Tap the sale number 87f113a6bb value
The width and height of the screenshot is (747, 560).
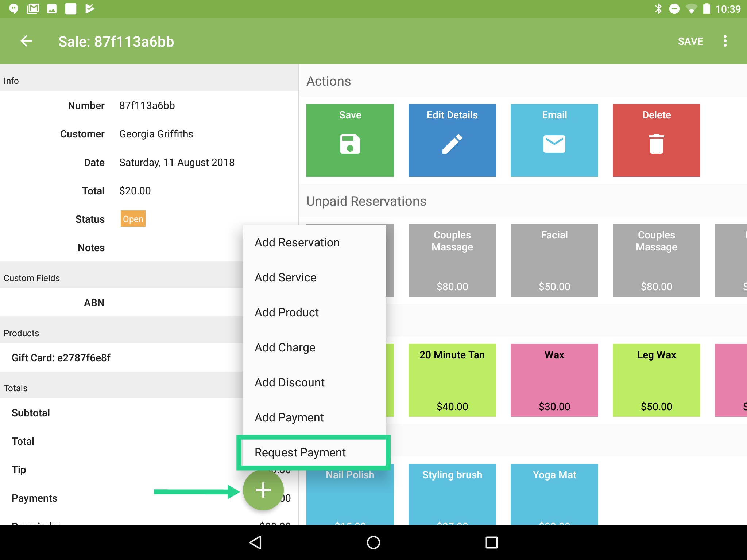(147, 105)
